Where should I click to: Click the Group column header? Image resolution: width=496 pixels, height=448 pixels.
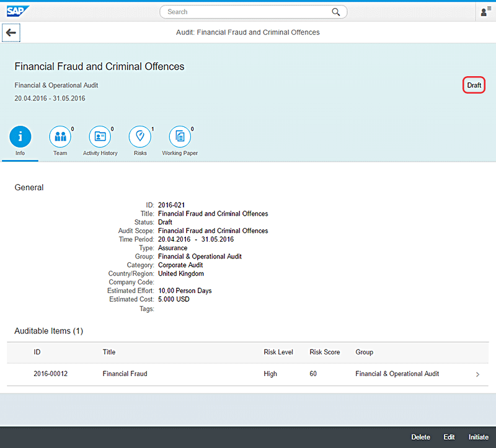[364, 352]
